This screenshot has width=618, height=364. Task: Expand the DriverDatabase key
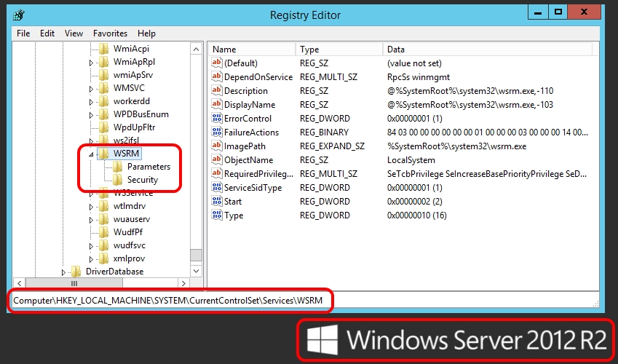pos(63,272)
